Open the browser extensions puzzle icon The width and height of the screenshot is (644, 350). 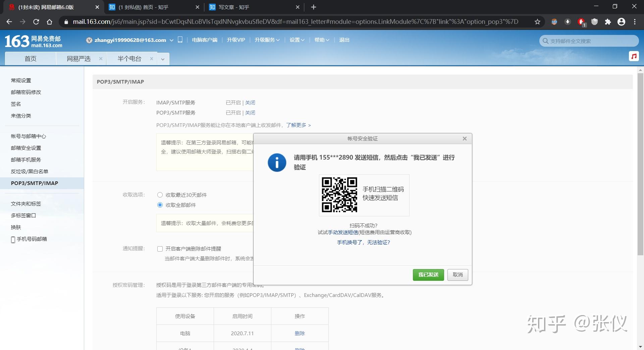click(x=608, y=21)
